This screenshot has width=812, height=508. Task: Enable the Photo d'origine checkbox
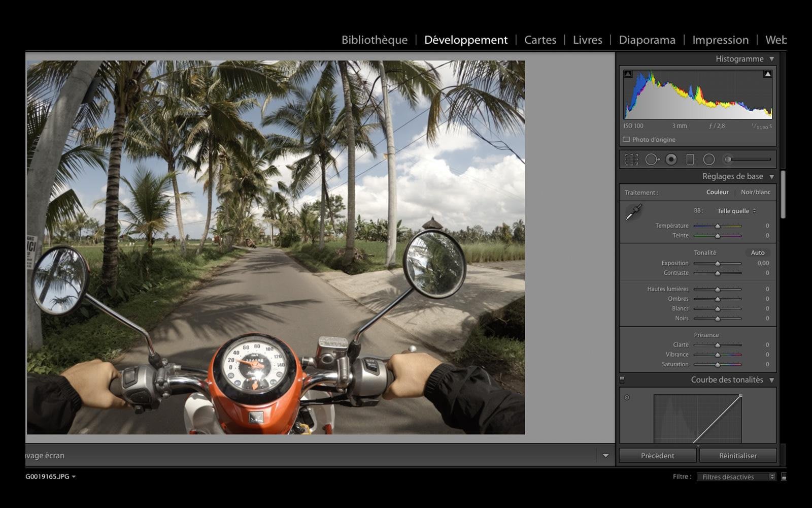626,140
